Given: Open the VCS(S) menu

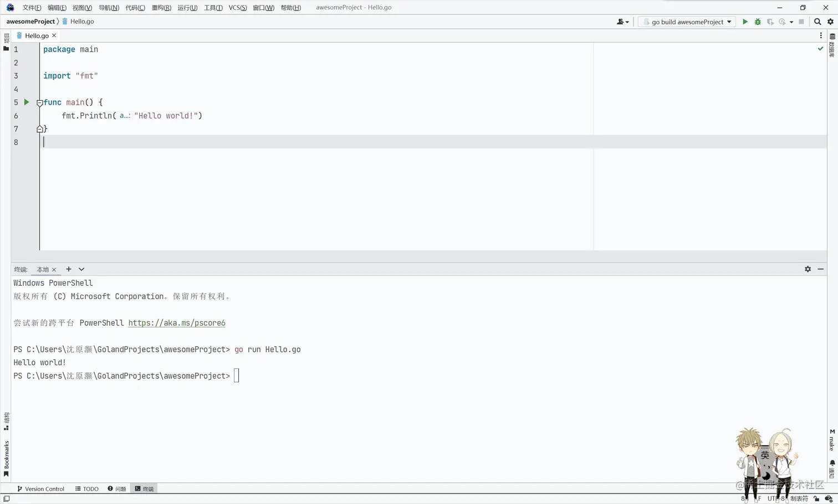Looking at the screenshot, I should coord(237,8).
